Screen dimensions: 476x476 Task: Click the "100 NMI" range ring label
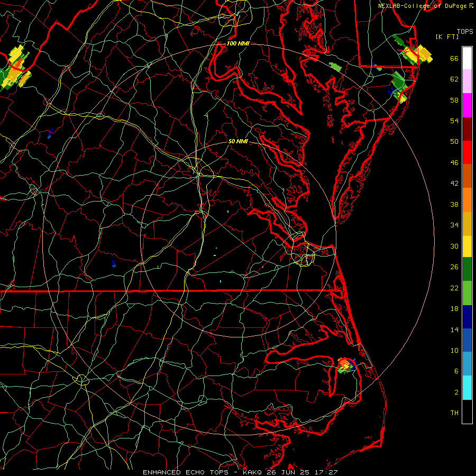pos(238,43)
